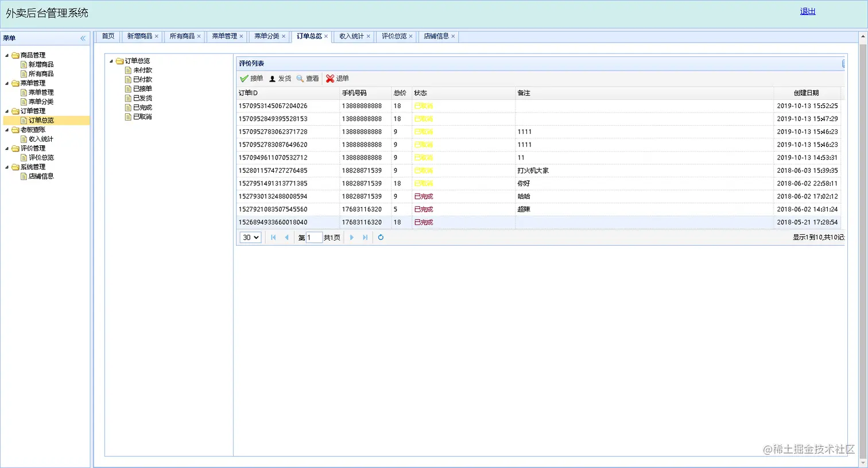Filter orders by 已取消
The width and height of the screenshot is (868, 468).
point(142,117)
